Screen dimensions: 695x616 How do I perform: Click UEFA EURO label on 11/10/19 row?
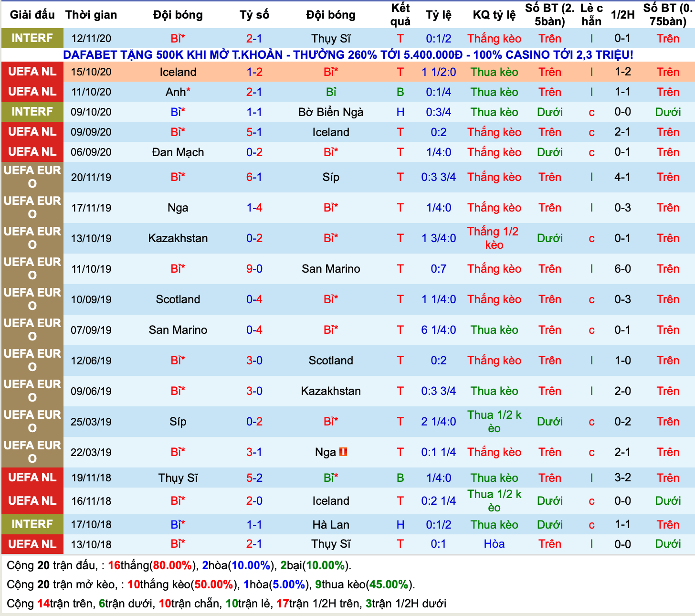coord(32,269)
